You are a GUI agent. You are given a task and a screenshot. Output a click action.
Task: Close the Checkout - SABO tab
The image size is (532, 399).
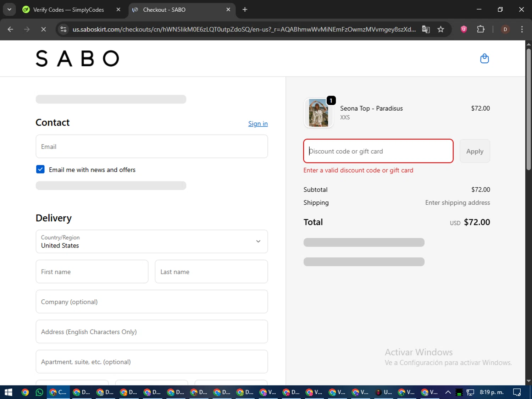[228, 10]
